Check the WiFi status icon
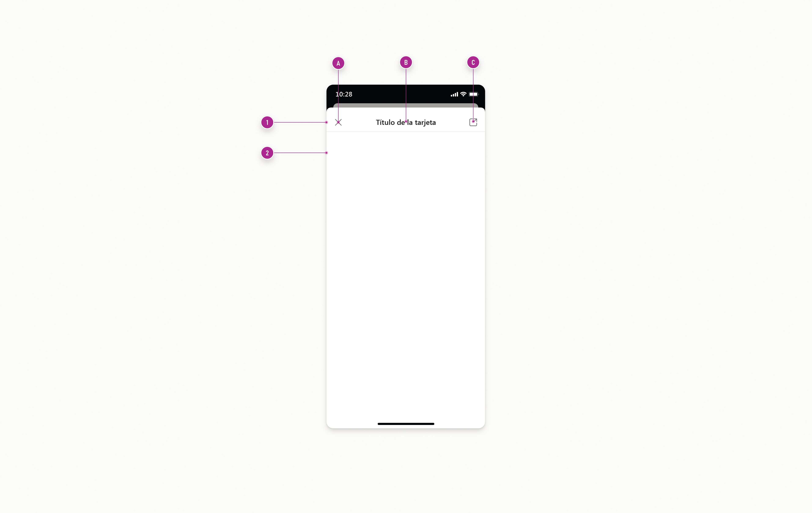The width and height of the screenshot is (812, 513). [x=462, y=94]
